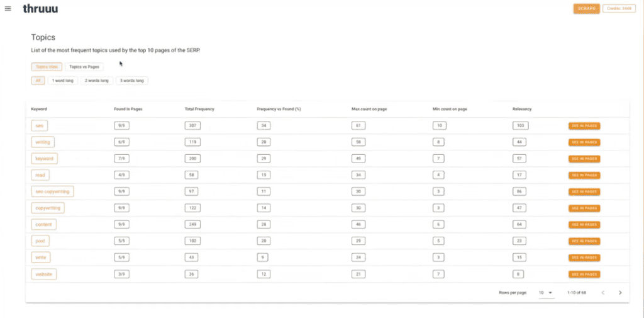
Task: Open the hamburger navigation menu
Action: click(x=8, y=9)
